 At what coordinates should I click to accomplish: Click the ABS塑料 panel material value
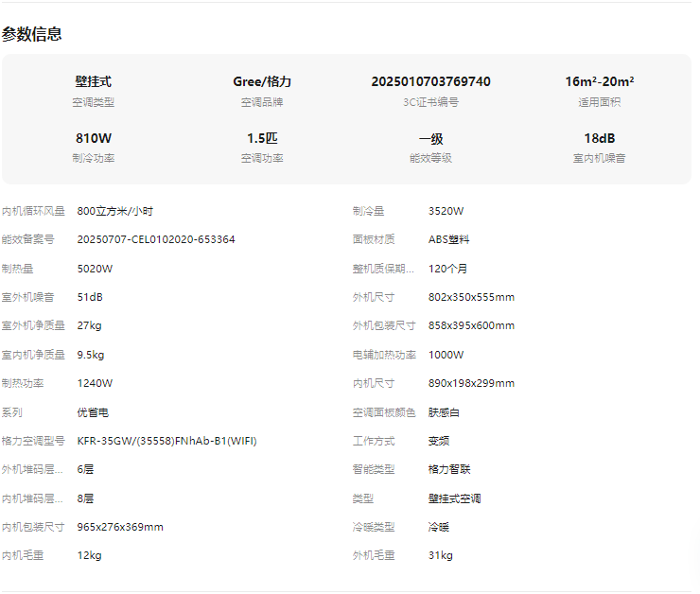click(448, 239)
